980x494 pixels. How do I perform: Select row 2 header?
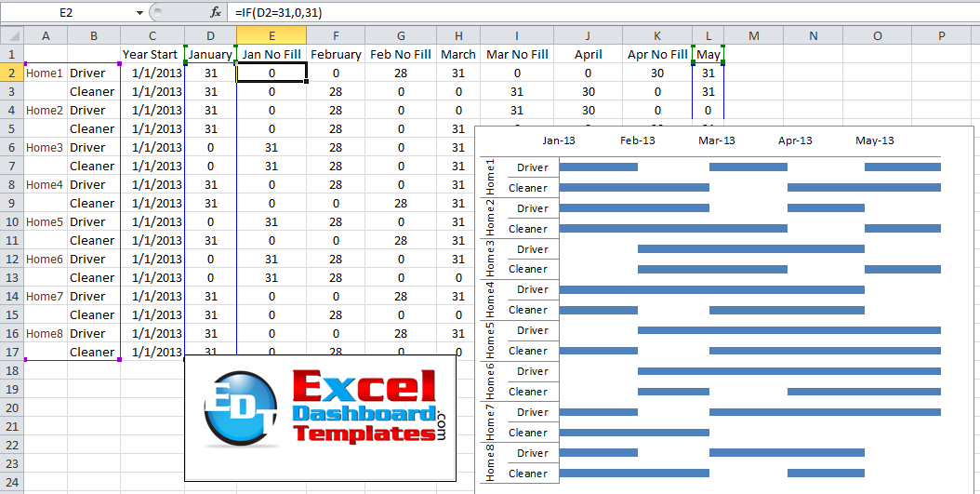click(x=11, y=73)
